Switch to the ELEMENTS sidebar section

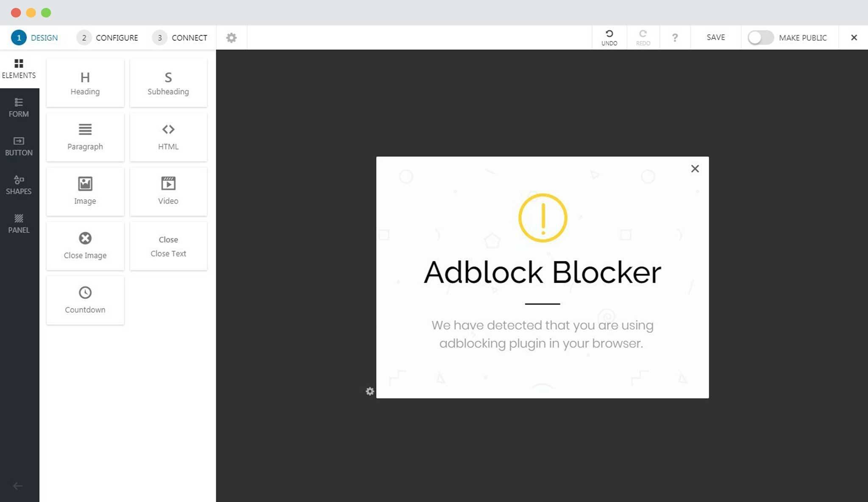point(19,68)
